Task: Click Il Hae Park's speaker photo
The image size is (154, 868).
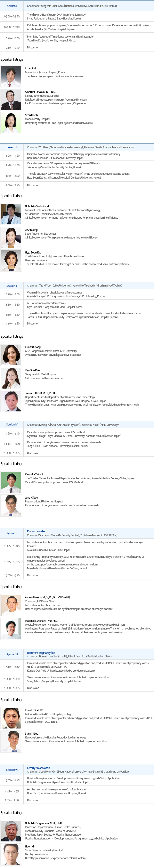Action: (x=11, y=77)
